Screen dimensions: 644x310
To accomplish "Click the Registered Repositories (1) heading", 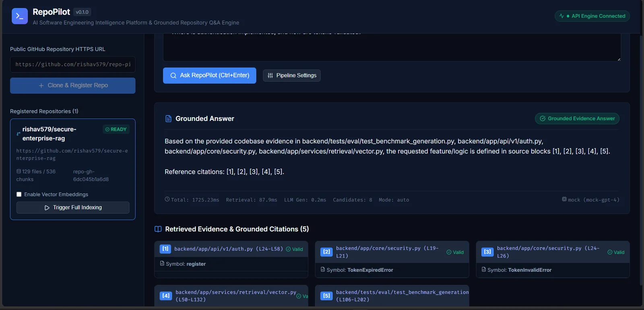I will [x=44, y=111].
